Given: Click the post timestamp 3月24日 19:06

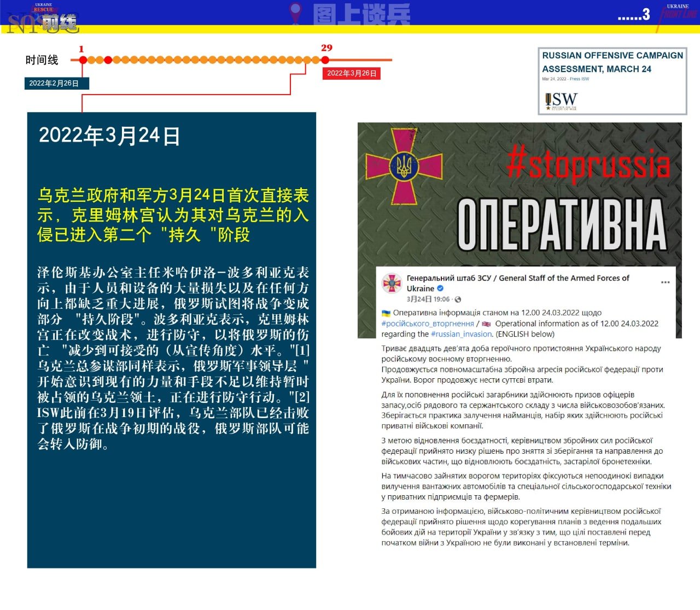Looking at the screenshot, I should pos(428,300).
